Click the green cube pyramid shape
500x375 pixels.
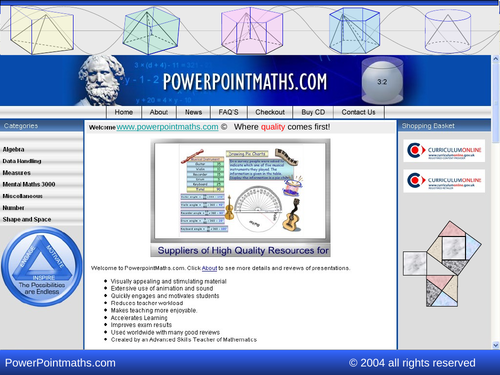click(x=151, y=30)
